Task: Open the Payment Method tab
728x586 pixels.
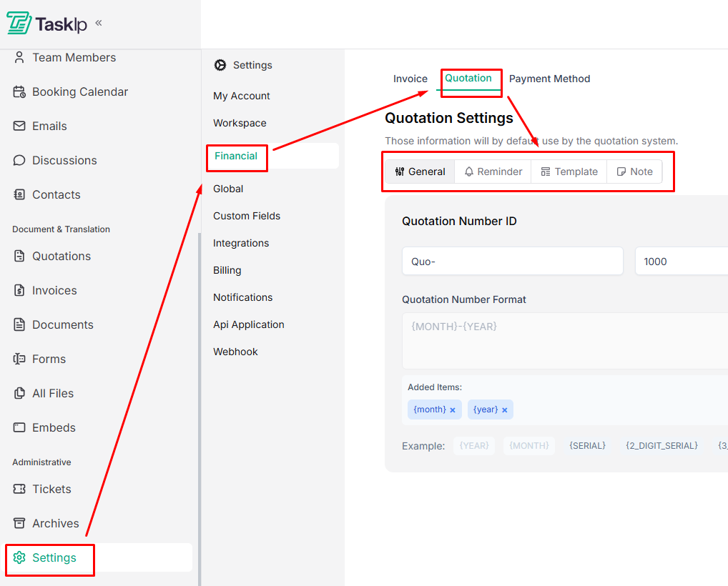Action: [549, 79]
